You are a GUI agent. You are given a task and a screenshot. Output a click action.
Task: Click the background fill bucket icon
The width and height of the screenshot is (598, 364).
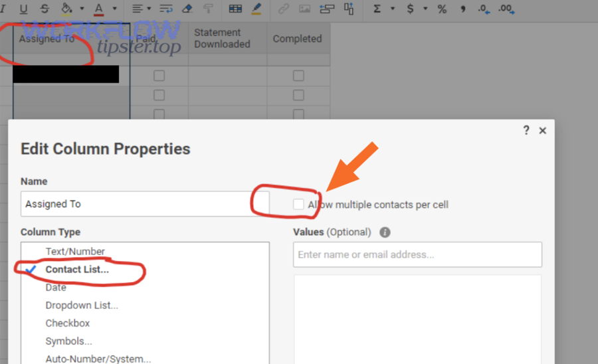click(x=66, y=9)
